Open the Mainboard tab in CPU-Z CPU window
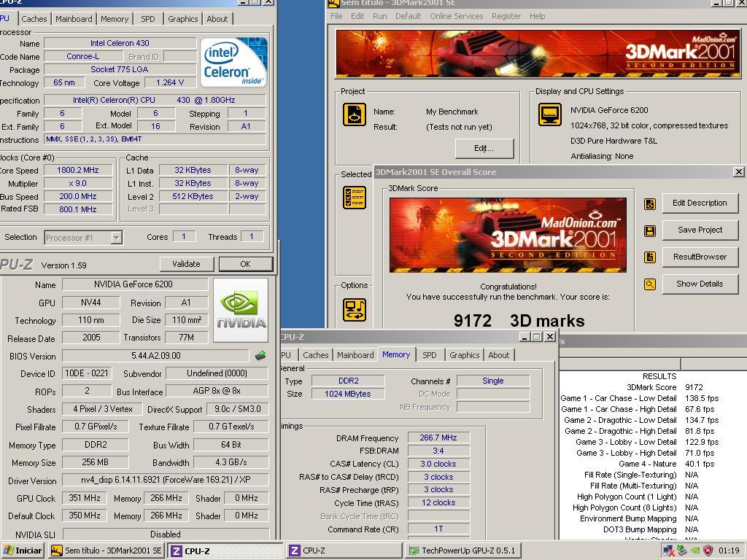This screenshot has height=560, width=747. 74,19
